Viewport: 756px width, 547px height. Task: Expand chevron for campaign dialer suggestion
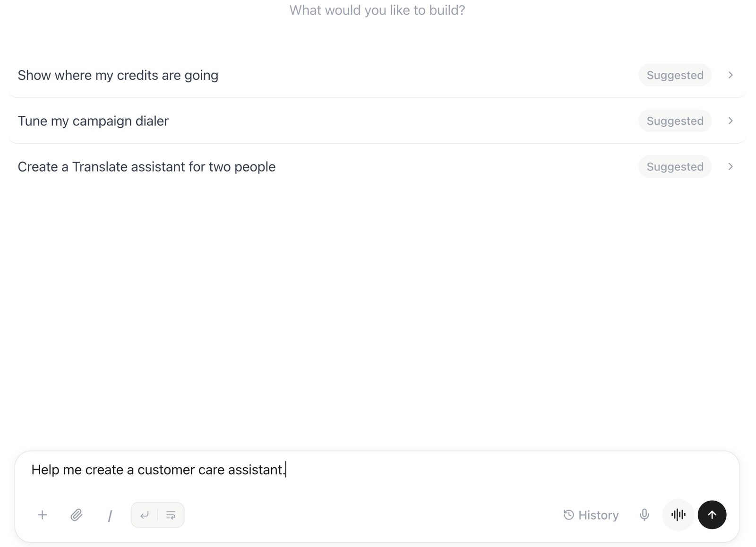tap(730, 121)
